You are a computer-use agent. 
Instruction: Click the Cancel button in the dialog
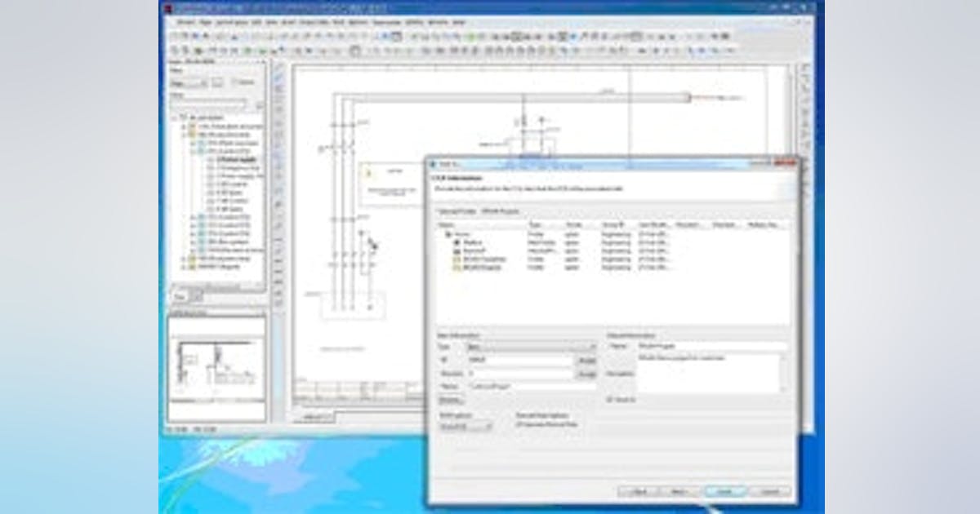click(x=768, y=491)
